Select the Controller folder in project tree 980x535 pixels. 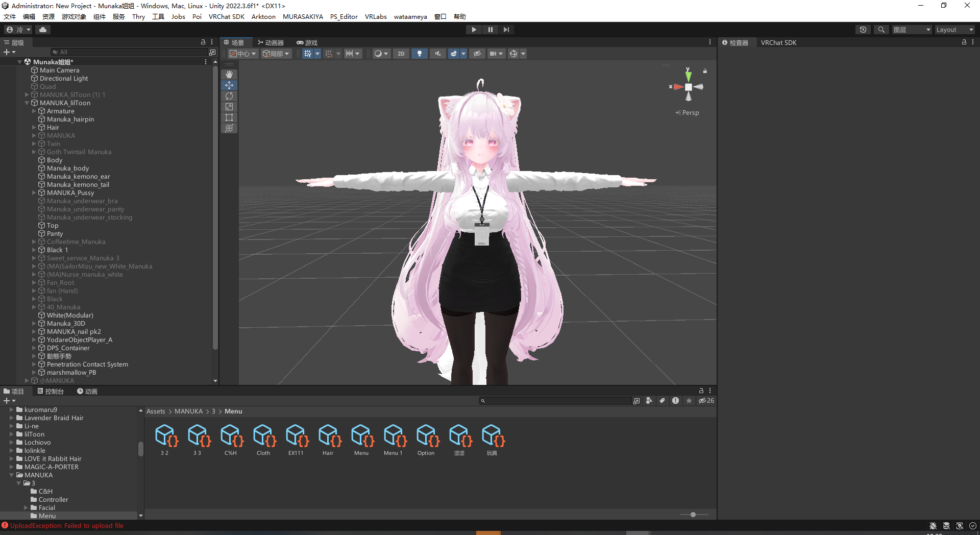pos(53,500)
